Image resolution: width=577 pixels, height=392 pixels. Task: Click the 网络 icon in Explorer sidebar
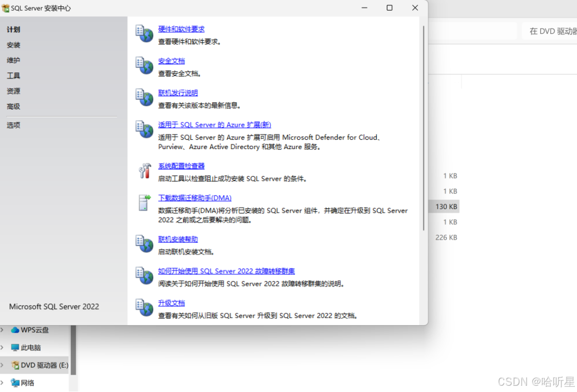point(15,383)
